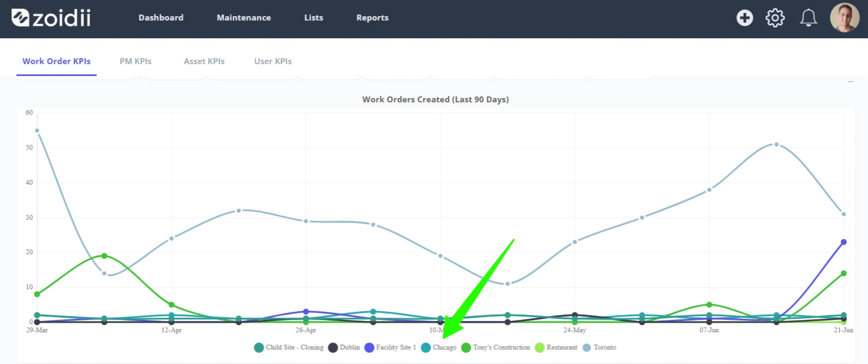The height and width of the screenshot is (364, 868).
Task: Click the zoidii logo icon
Action: tap(20, 18)
